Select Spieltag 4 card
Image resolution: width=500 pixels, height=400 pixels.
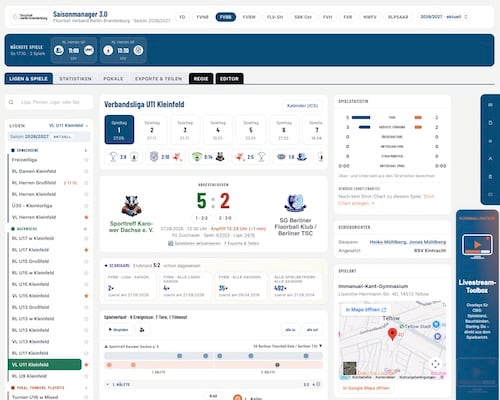[218, 130]
